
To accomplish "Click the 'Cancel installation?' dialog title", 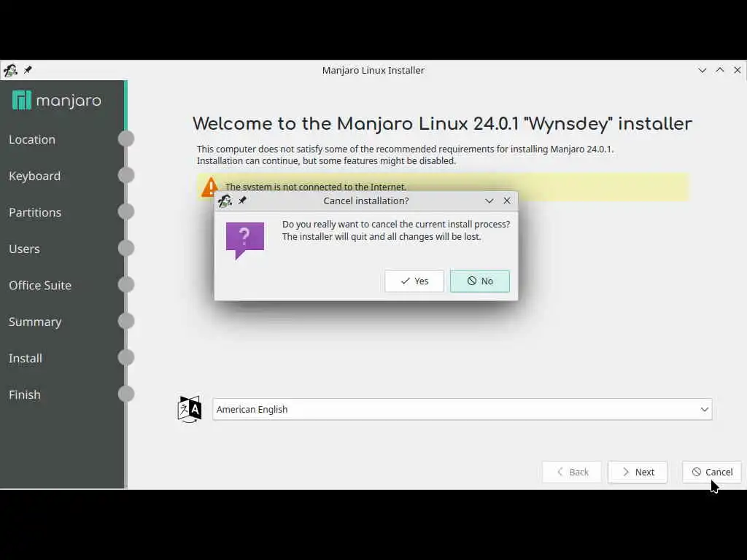I will (366, 201).
